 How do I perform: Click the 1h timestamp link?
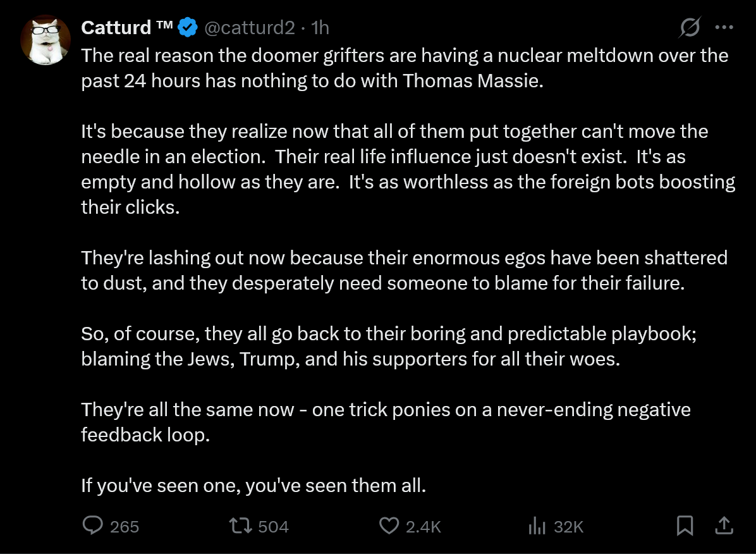(x=320, y=27)
